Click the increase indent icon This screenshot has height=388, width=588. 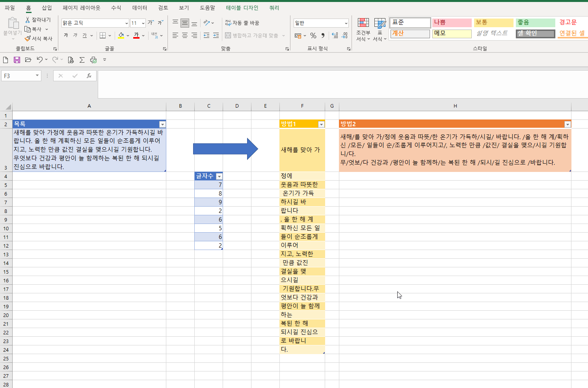[x=216, y=35]
